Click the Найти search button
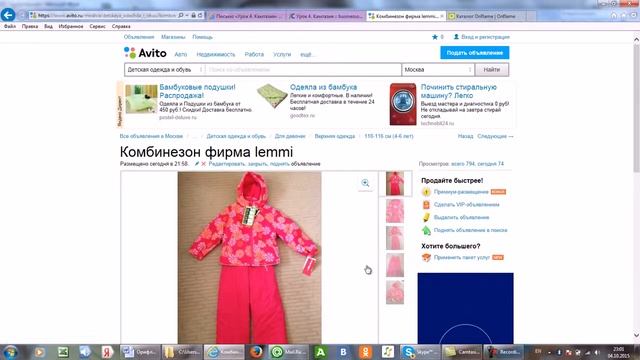 (492, 70)
